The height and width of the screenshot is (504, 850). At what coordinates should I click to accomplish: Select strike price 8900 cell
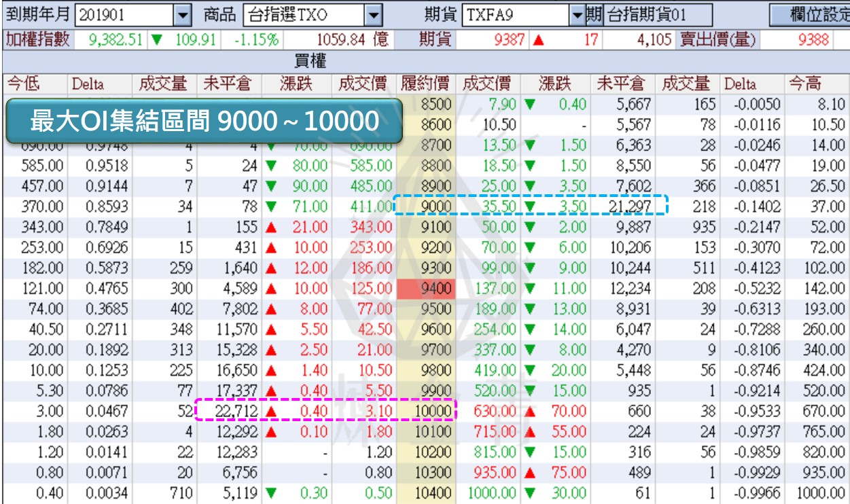(426, 186)
